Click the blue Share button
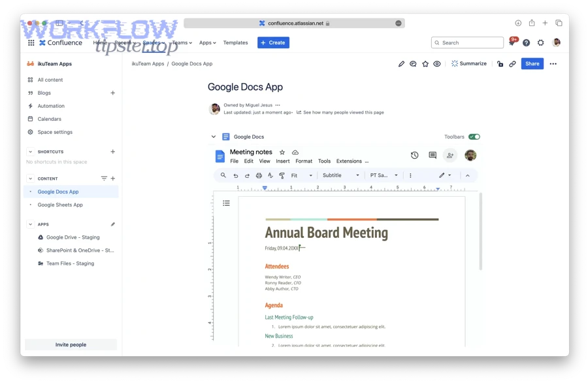The height and width of the screenshot is (381, 588). pos(532,64)
